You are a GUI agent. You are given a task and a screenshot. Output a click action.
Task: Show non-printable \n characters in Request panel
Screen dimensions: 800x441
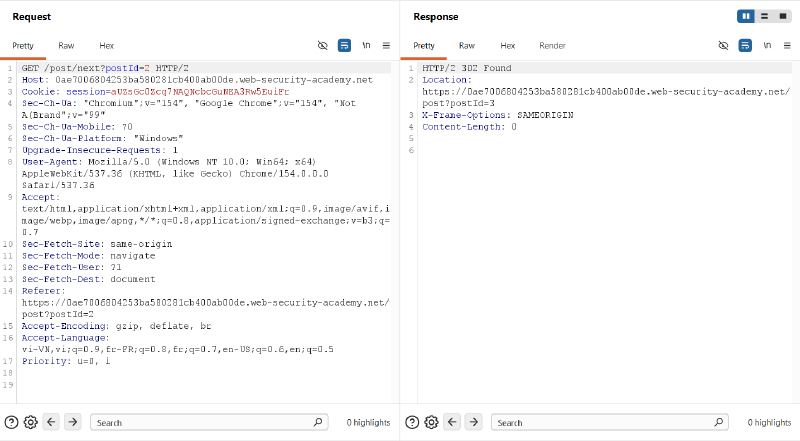click(366, 45)
